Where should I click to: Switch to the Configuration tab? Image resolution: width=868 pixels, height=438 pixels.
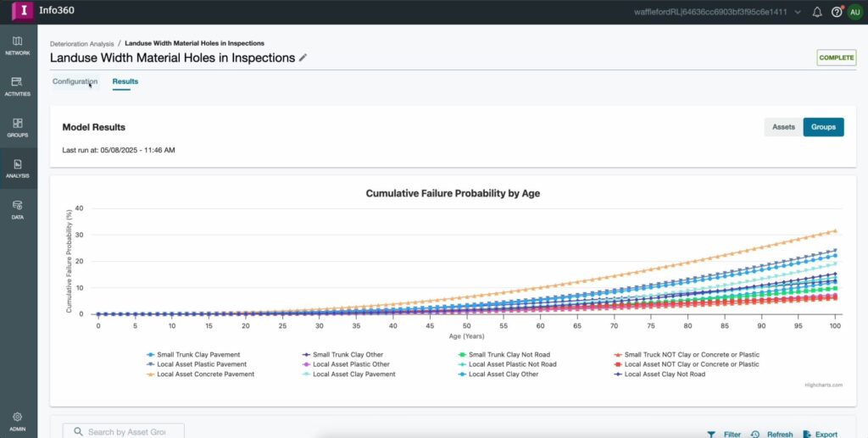(x=75, y=81)
